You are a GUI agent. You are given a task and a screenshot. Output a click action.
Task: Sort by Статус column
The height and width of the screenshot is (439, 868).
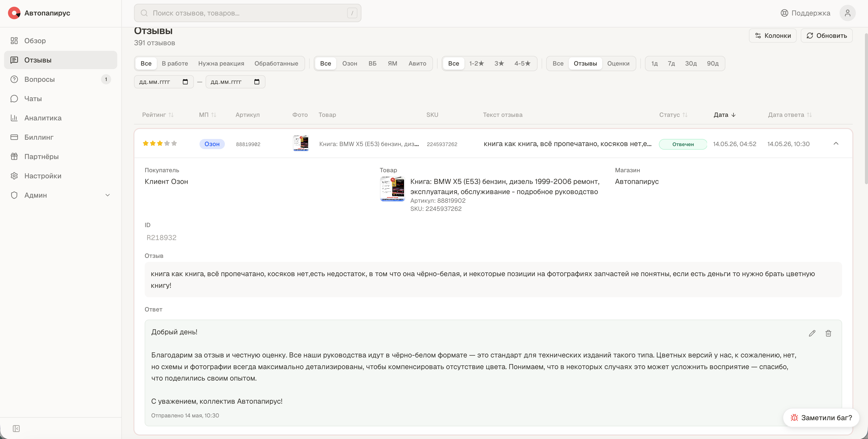click(x=673, y=115)
